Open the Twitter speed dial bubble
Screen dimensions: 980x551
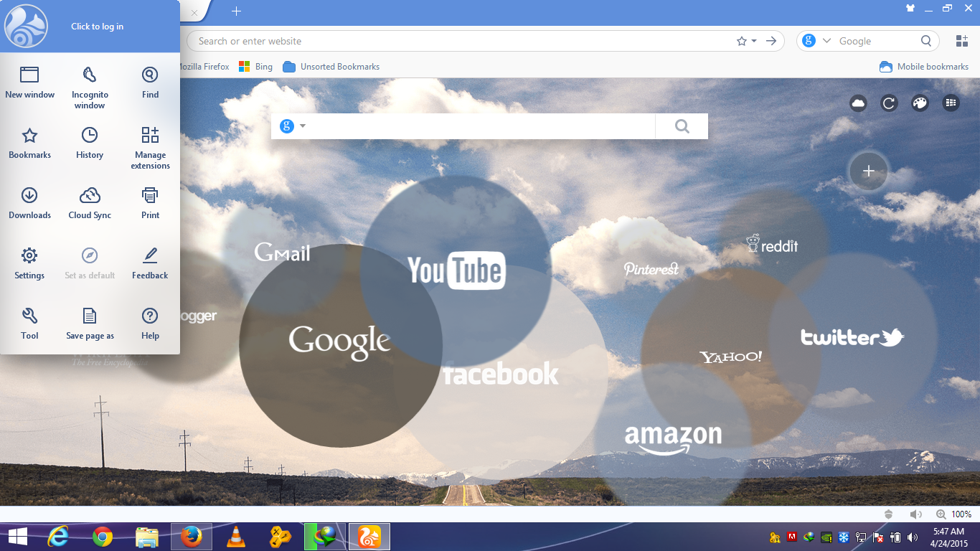[x=852, y=337]
